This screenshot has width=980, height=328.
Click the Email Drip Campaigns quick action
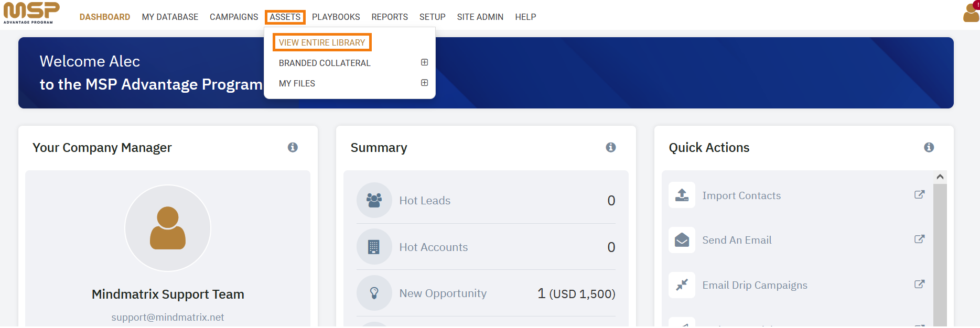[x=755, y=285]
